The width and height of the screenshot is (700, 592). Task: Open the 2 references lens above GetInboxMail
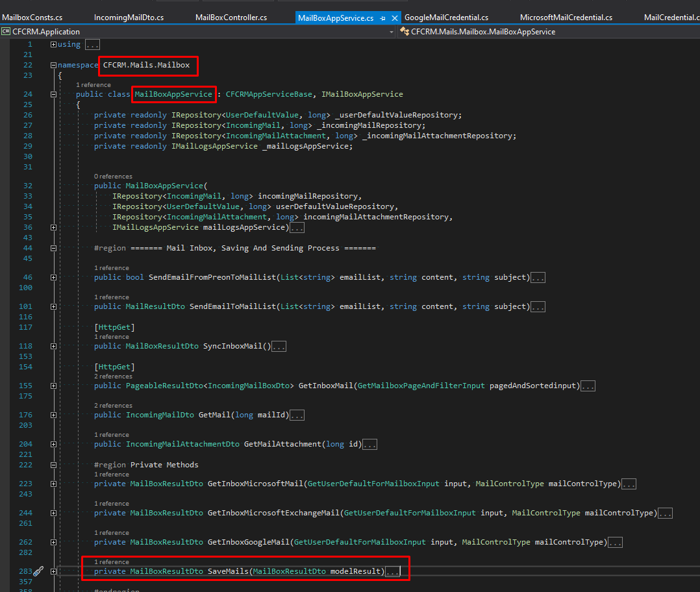[x=113, y=376]
